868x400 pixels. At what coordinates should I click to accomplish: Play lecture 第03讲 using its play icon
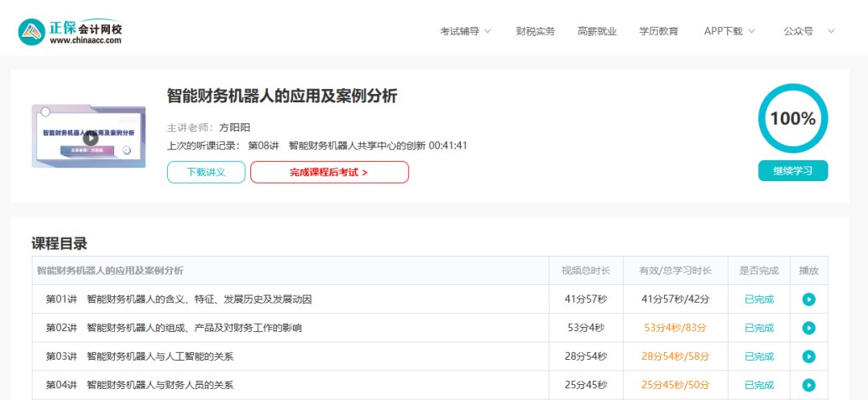[808, 356]
